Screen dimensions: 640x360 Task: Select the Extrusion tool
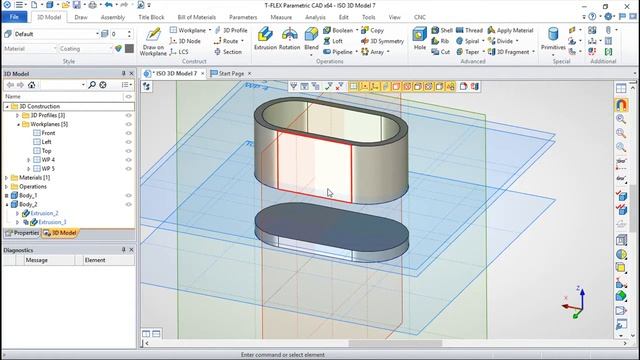tap(265, 39)
